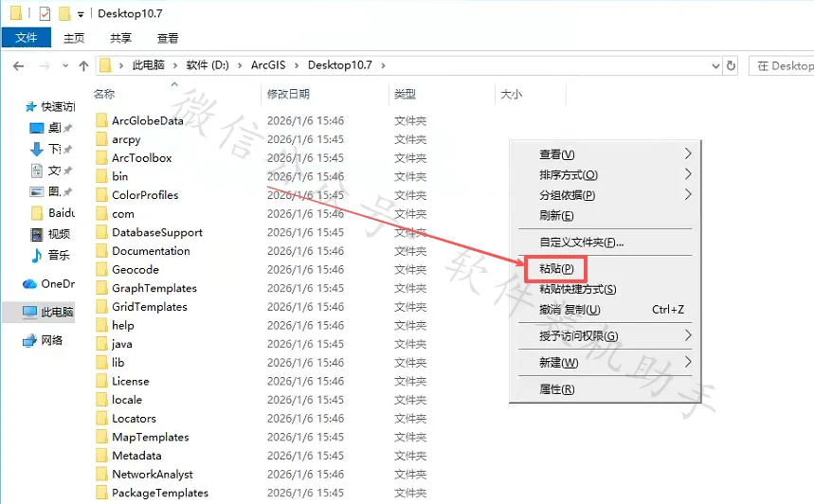Open the 授予访问权限(G) submenu

[x=606, y=335]
